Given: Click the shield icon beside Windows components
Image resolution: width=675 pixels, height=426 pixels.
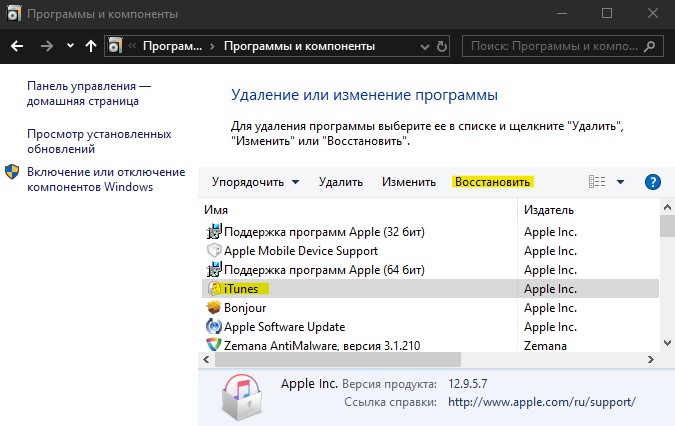Looking at the screenshot, I should (12, 172).
